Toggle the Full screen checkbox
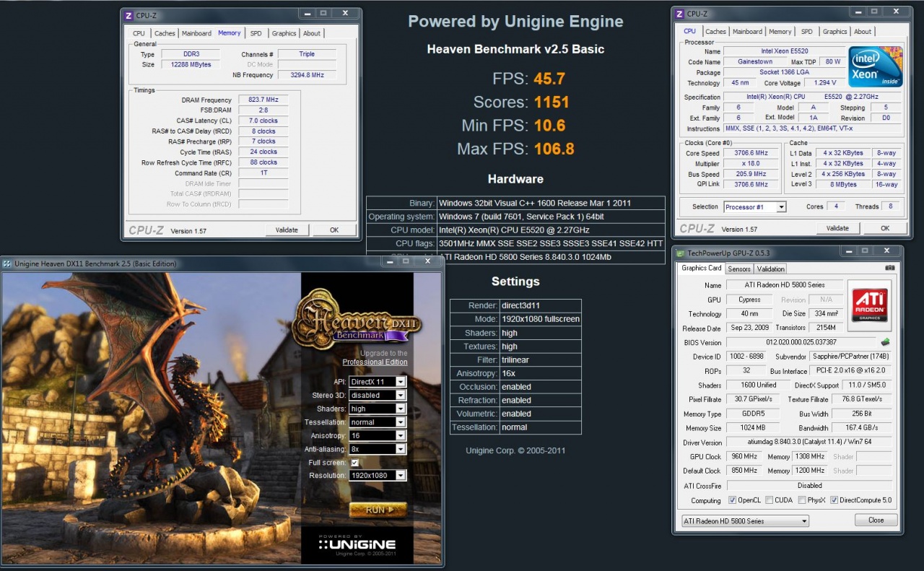924x571 pixels. point(354,462)
